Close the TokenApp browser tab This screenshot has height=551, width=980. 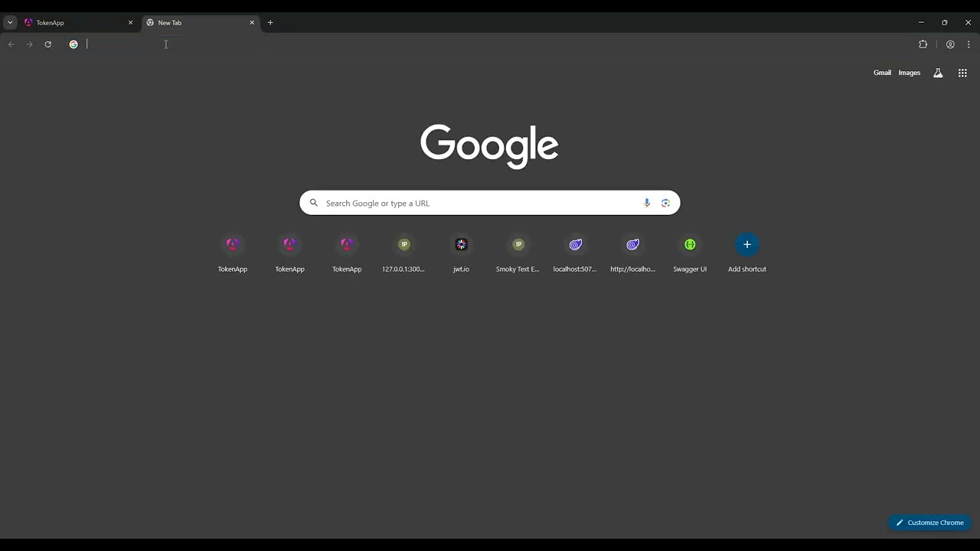tap(130, 23)
